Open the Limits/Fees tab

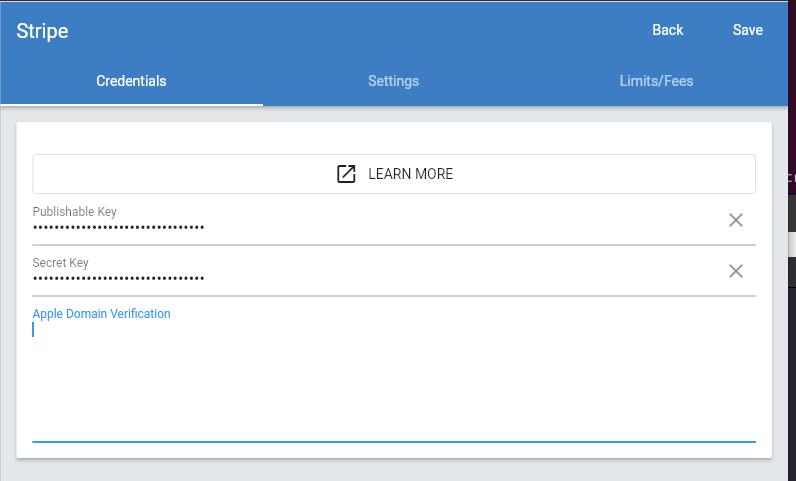(x=656, y=81)
